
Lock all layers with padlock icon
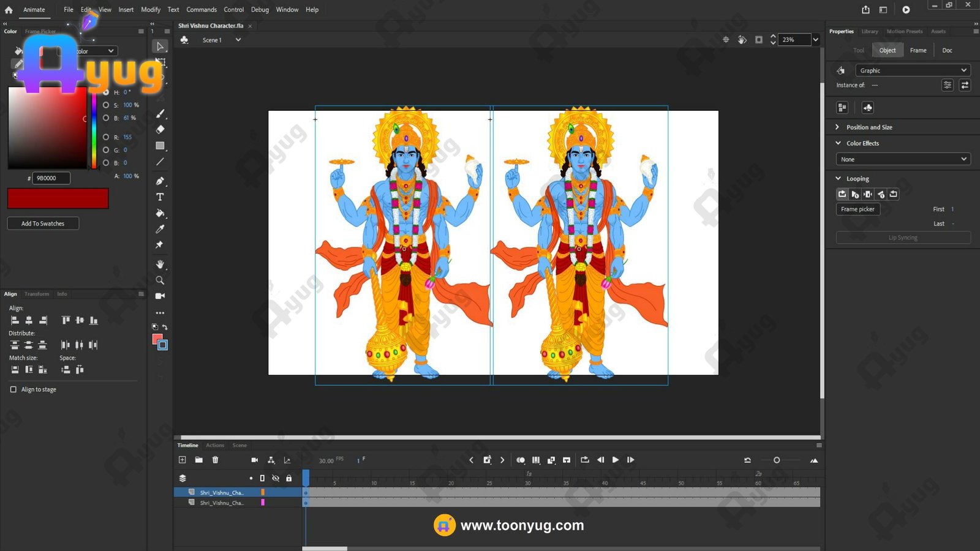pos(289,478)
